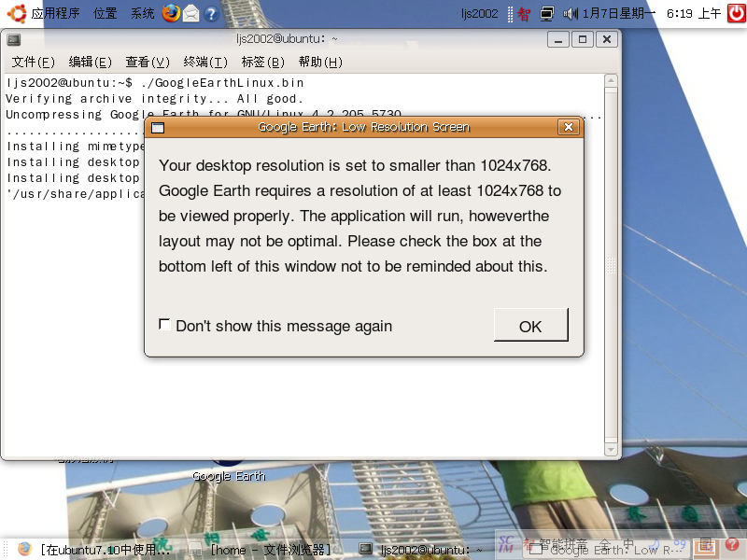Check "Don't show this message again"
Image resolution: width=747 pixels, height=560 pixels.
pos(163,324)
